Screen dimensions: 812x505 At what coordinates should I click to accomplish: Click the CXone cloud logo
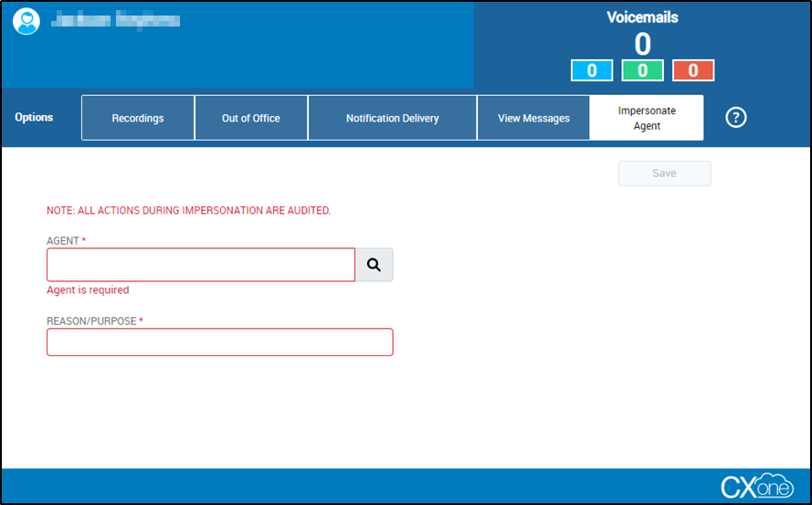(x=757, y=486)
